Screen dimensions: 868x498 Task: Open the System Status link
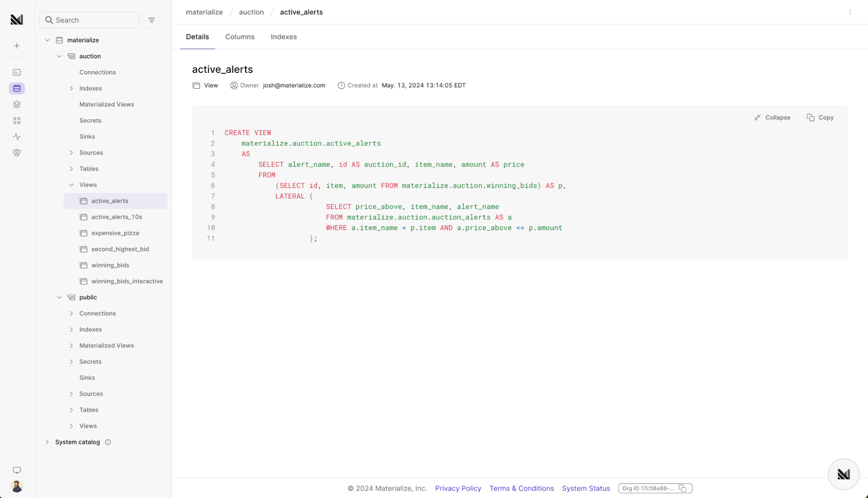[x=586, y=488]
